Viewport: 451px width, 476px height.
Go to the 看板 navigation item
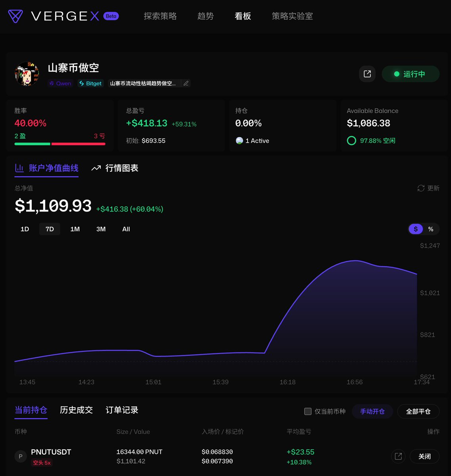243,16
